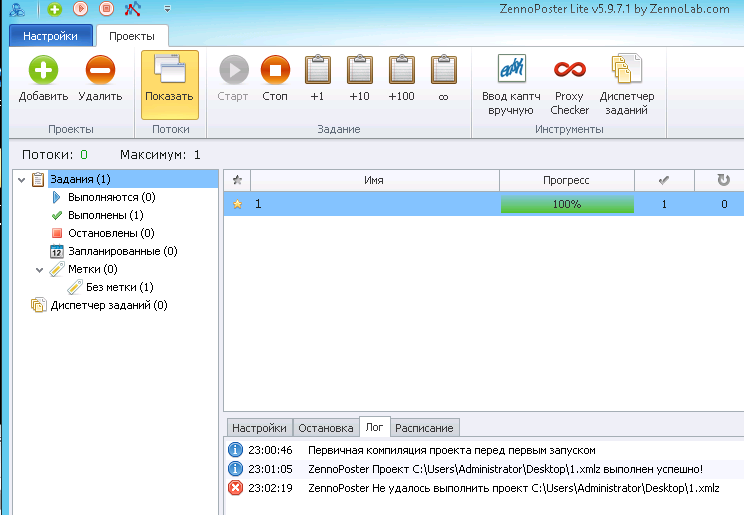Click the Потоки count value 0

[84, 155]
